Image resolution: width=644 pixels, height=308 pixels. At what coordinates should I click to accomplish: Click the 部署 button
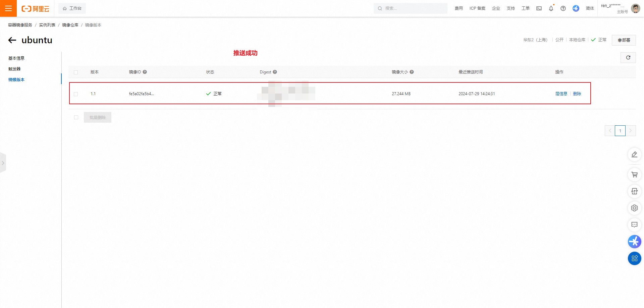tap(624, 40)
